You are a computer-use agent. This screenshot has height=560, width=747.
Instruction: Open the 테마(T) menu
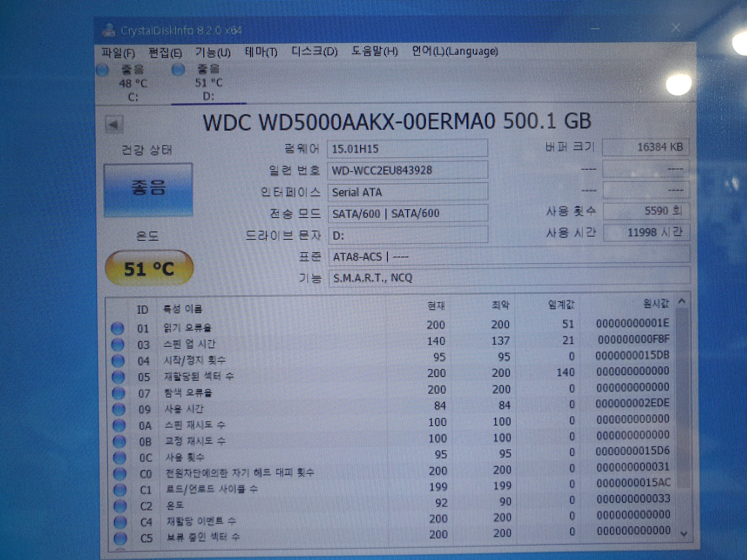point(261,52)
